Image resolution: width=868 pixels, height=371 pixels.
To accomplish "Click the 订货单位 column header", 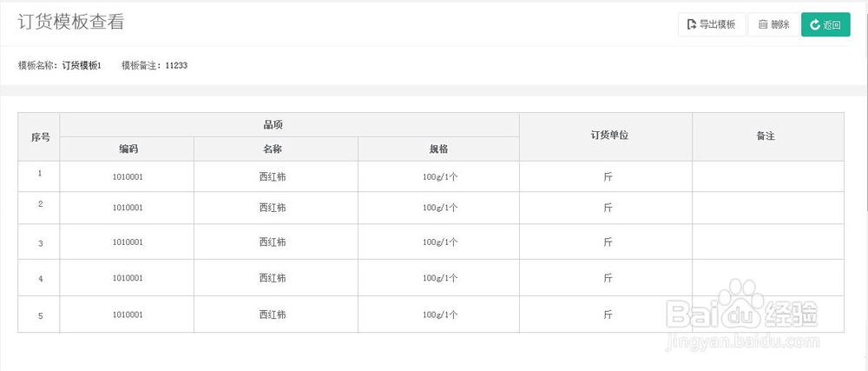I will tap(606, 136).
